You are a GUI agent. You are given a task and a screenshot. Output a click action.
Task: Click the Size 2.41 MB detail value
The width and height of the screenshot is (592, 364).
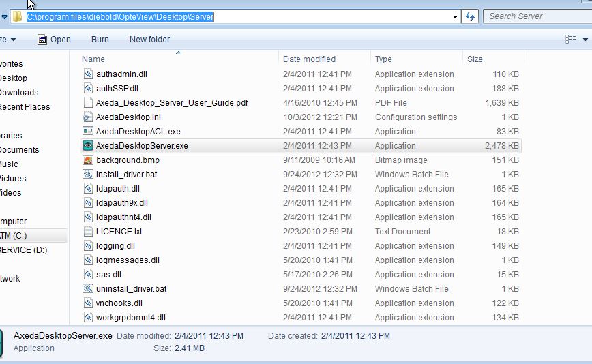point(189,348)
